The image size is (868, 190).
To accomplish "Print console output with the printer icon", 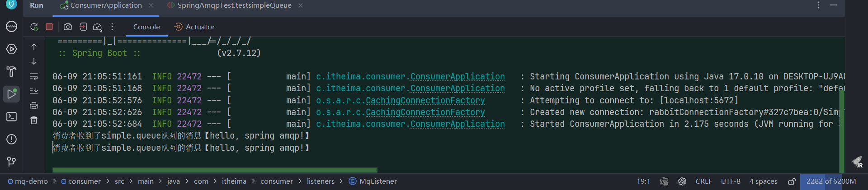I will [x=34, y=106].
